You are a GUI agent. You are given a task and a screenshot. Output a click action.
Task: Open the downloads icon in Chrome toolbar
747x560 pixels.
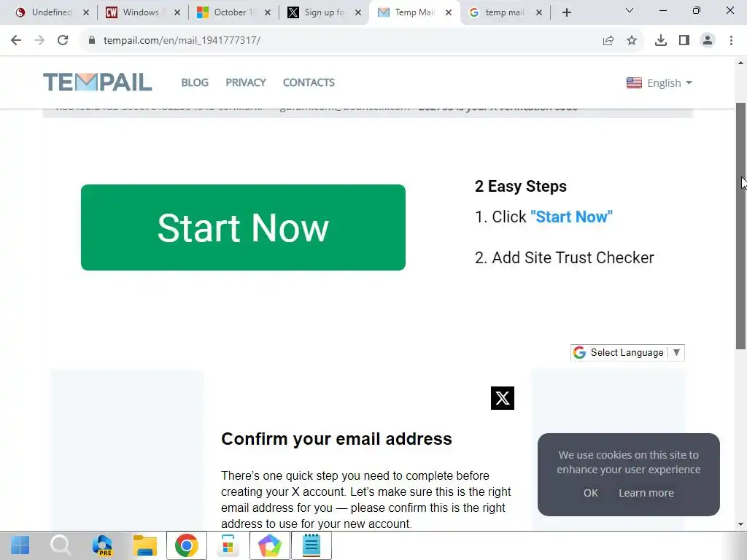tap(660, 41)
